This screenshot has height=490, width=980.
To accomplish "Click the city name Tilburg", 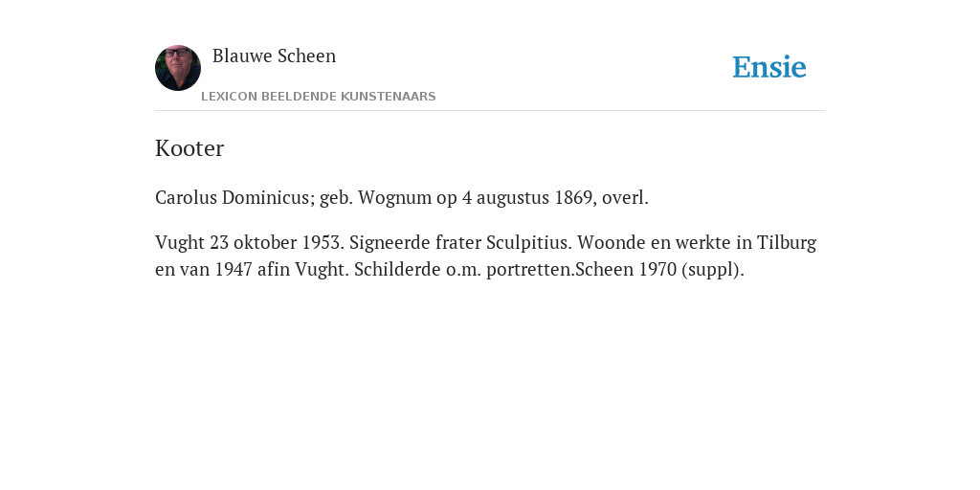I will click(787, 242).
